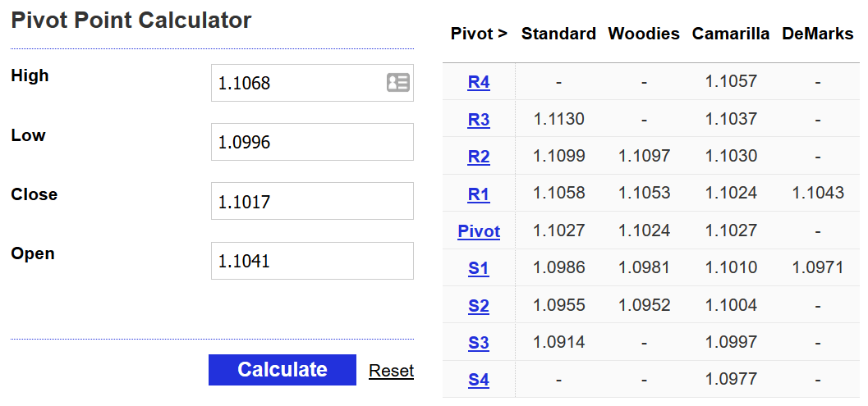Viewport: 868px width, 406px height.
Task: Click the Reset link
Action: (391, 371)
